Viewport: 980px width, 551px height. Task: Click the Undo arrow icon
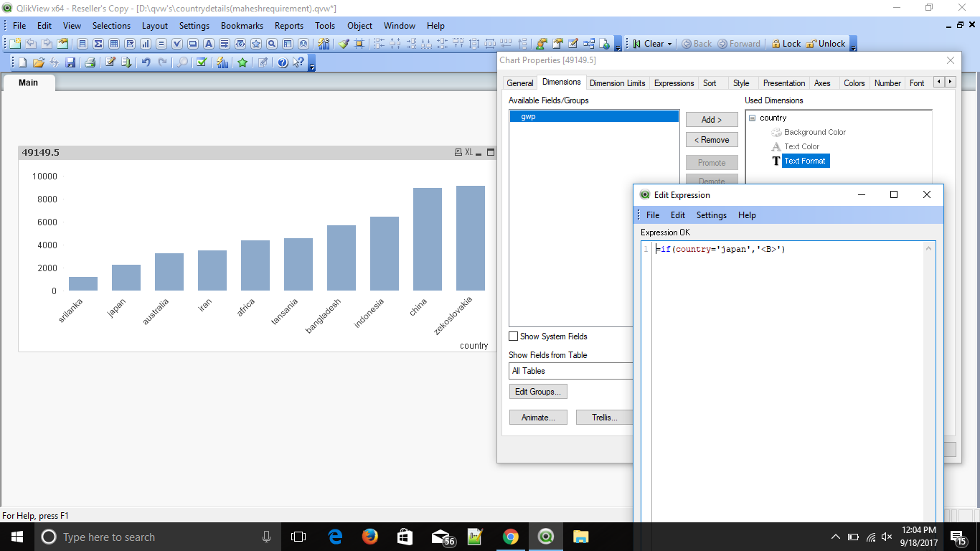(146, 62)
